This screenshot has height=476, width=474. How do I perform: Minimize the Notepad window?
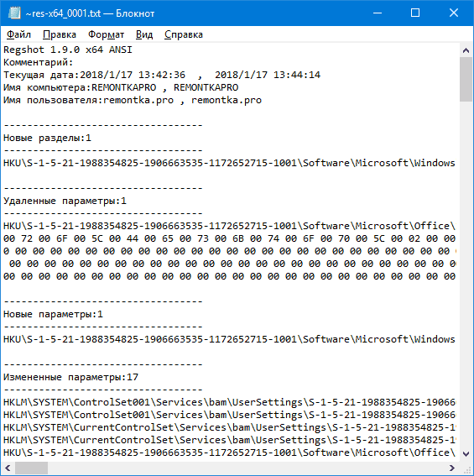378,13
